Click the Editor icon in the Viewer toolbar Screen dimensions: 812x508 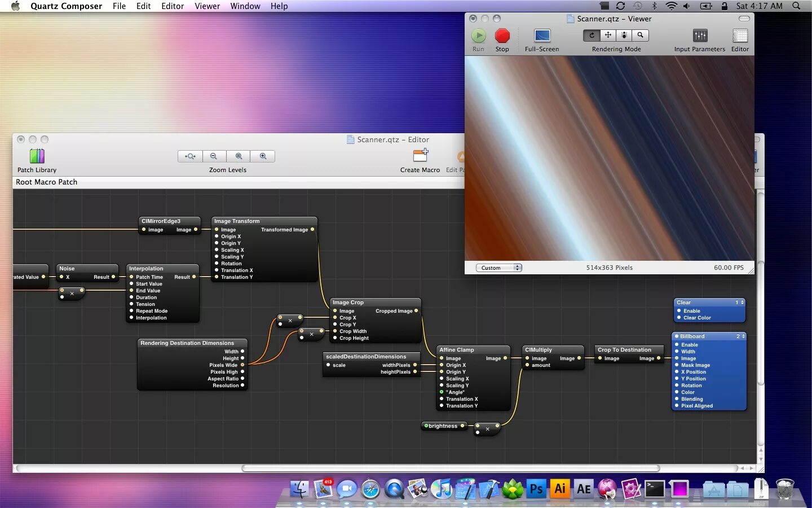(740, 36)
